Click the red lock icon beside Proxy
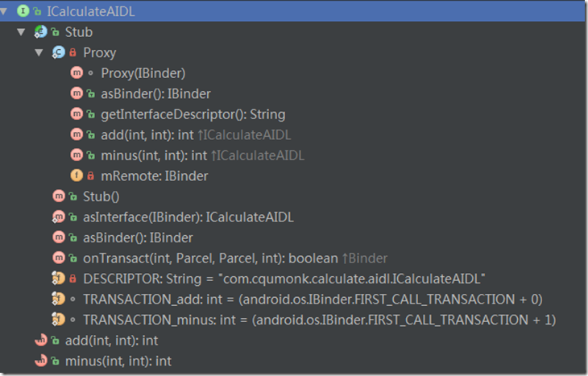This screenshot has width=588, height=376. [x=72, y=52]
